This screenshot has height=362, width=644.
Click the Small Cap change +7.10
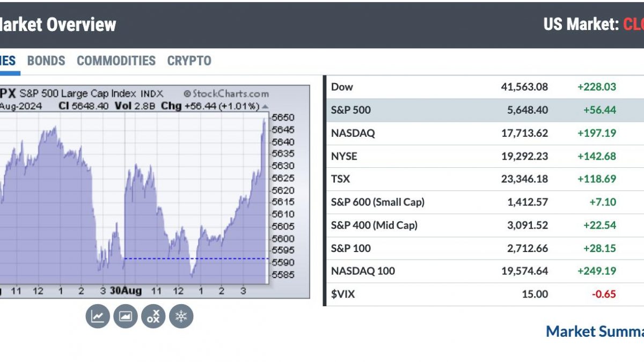click(x=603, y=202)
